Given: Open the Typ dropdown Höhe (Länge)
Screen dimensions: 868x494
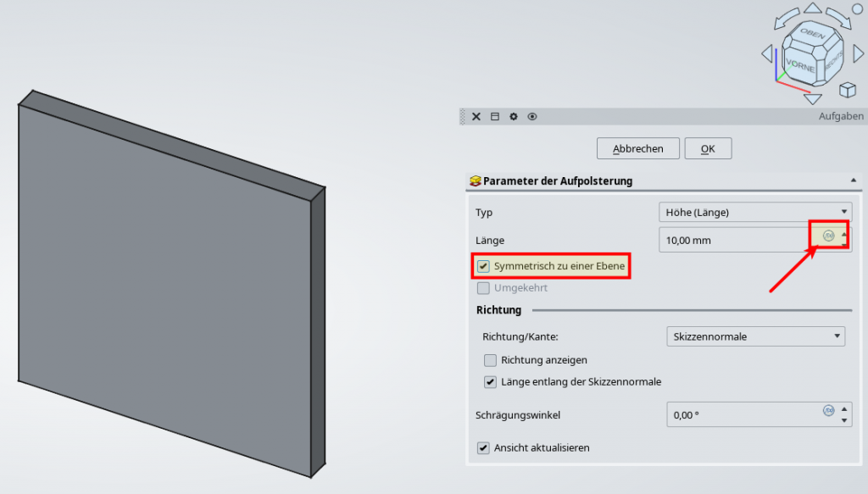Looking at the screenshot, I should click(x=754, y=212).
